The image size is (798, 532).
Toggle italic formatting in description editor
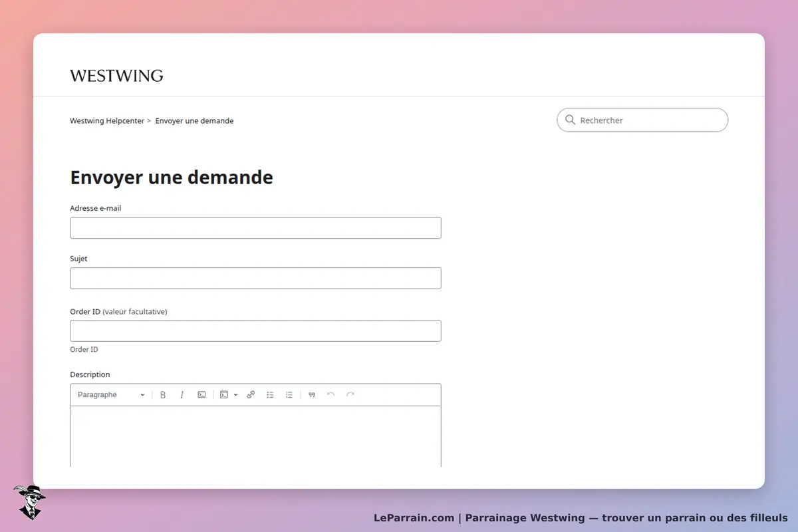click(182, 395)
